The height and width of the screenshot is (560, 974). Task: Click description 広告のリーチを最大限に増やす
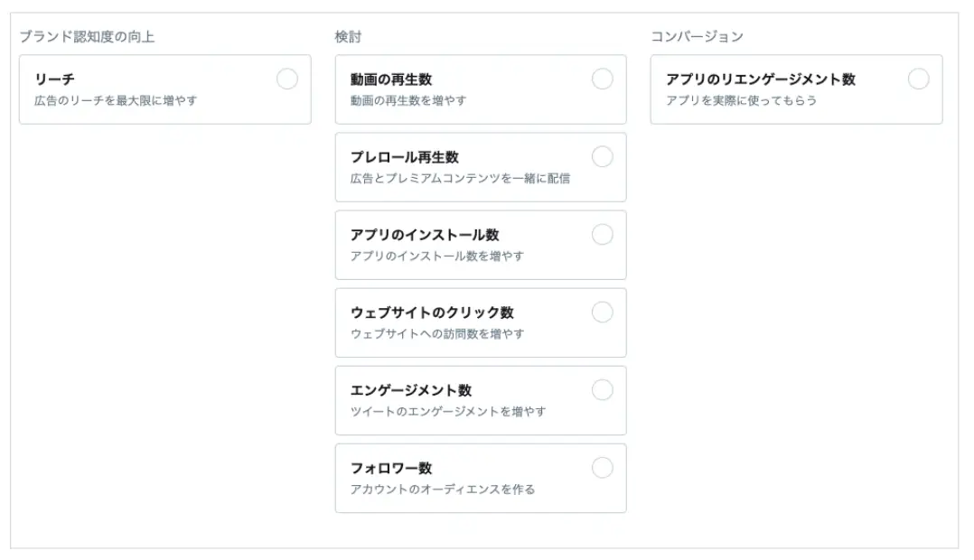coord(116,100)
